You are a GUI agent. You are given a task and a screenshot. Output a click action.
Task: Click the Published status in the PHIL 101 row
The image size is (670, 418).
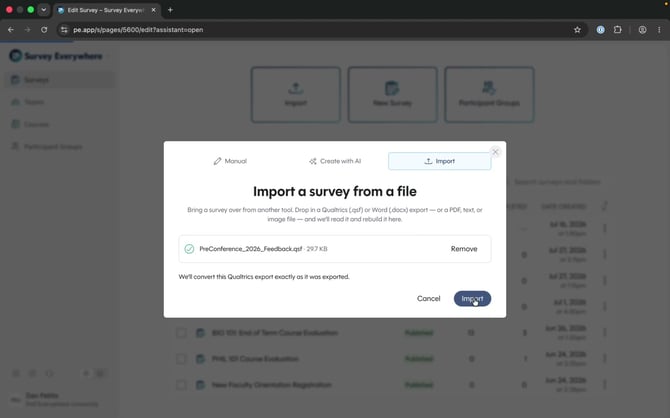[x=419, y=359]
